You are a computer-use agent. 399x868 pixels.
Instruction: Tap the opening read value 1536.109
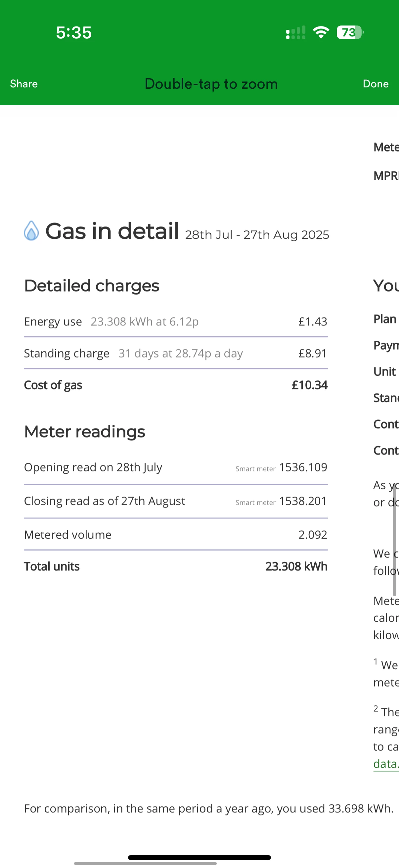pyautogui.click(x=303, y=467)
